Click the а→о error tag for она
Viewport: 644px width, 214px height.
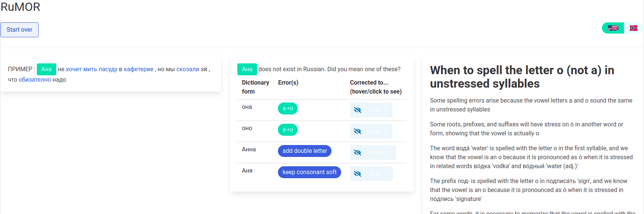(288, 108)
